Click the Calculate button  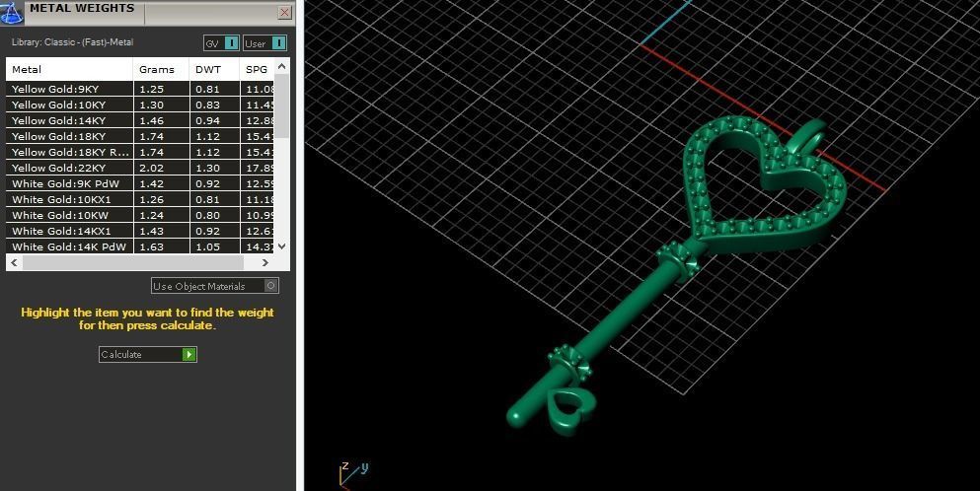(147, 354)
